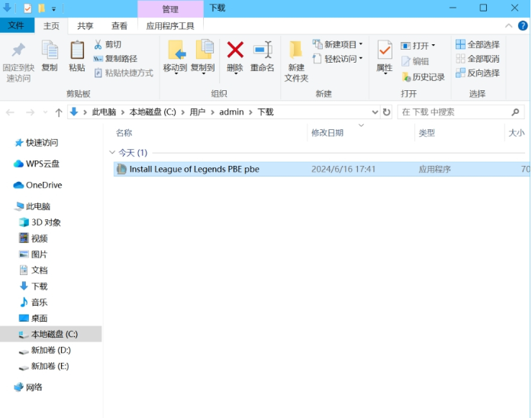Open the Open (打开) ribbon dropdown

click(418, 46)
